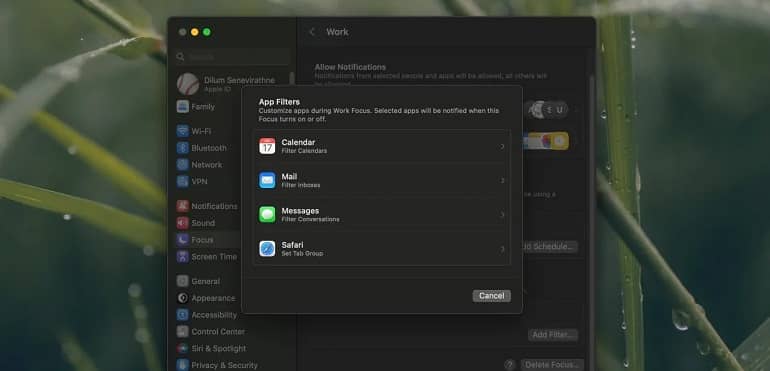Click the sidebar vertical scrollbar
The width and height of the screenshot is (770, 371).
pos(292,80)
